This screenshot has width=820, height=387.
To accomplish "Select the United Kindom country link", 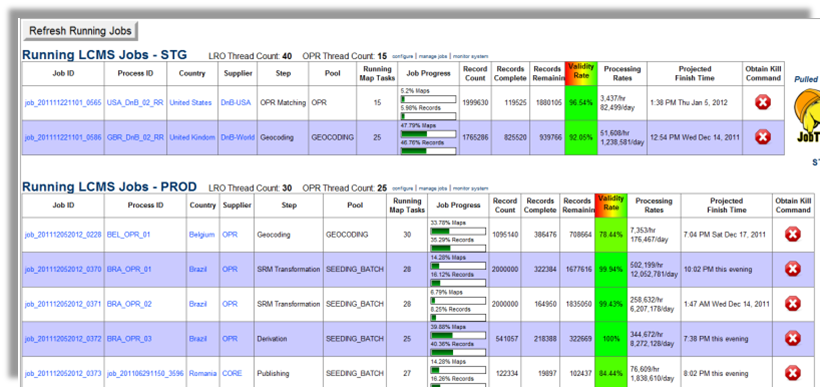I will 192,138.
